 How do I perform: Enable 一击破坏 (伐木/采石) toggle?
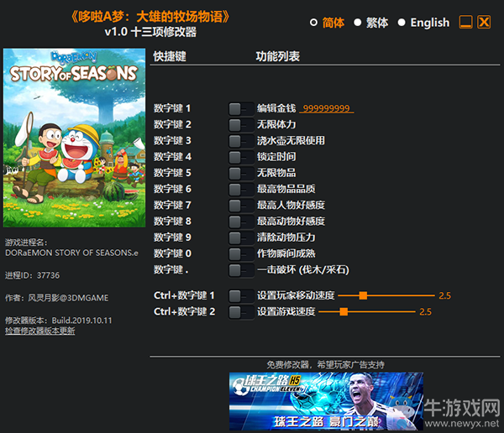coord(241,270)
